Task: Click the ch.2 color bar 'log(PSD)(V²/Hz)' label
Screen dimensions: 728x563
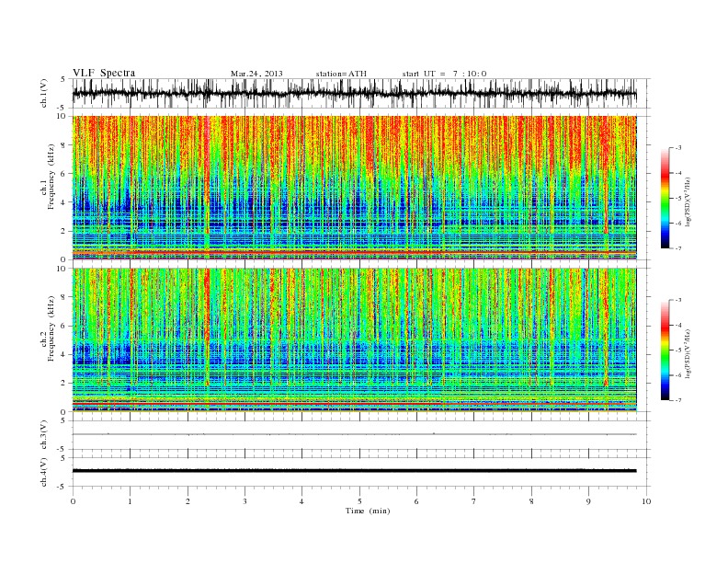Action: coord(688,353)
